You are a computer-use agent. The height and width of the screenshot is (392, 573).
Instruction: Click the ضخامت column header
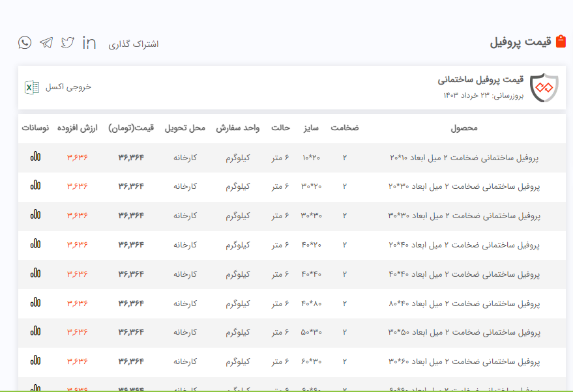pyautogui.click(x=344, y=128)
